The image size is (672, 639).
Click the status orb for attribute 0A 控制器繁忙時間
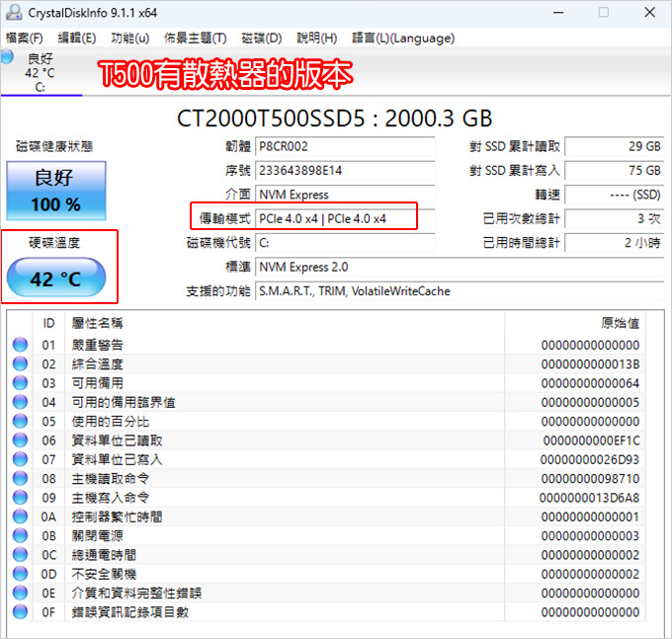(20, 517)
